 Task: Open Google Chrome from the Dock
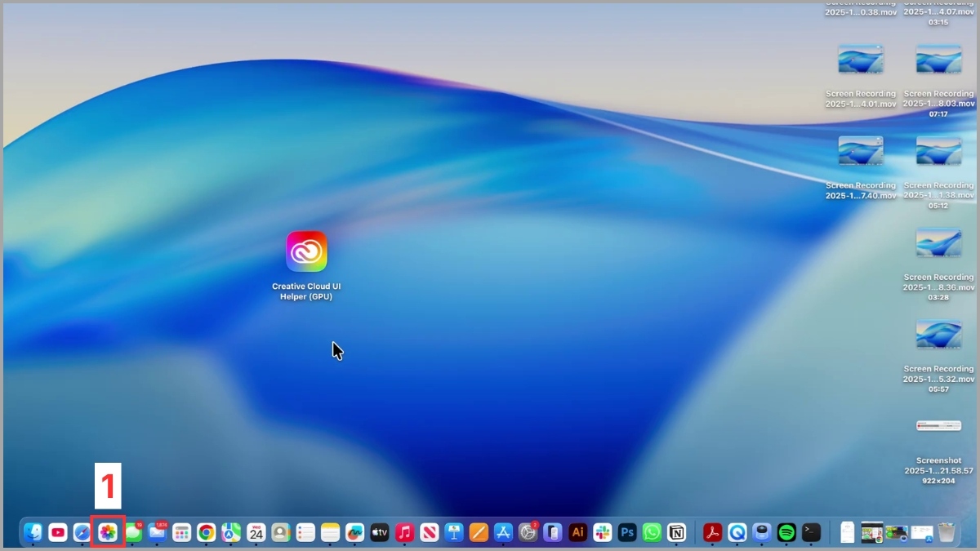206,532
